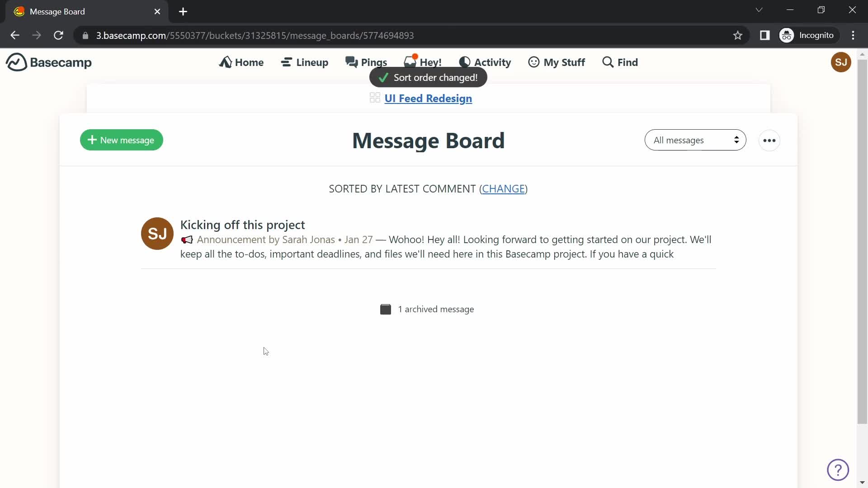Click the Find search icon
868x488 pixels.
[x=608, y=62]
